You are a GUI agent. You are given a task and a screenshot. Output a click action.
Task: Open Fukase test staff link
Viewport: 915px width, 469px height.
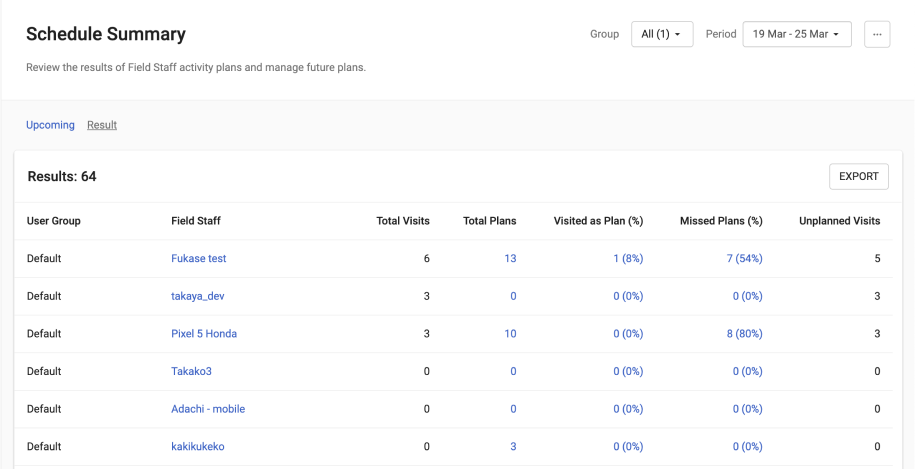198,258
